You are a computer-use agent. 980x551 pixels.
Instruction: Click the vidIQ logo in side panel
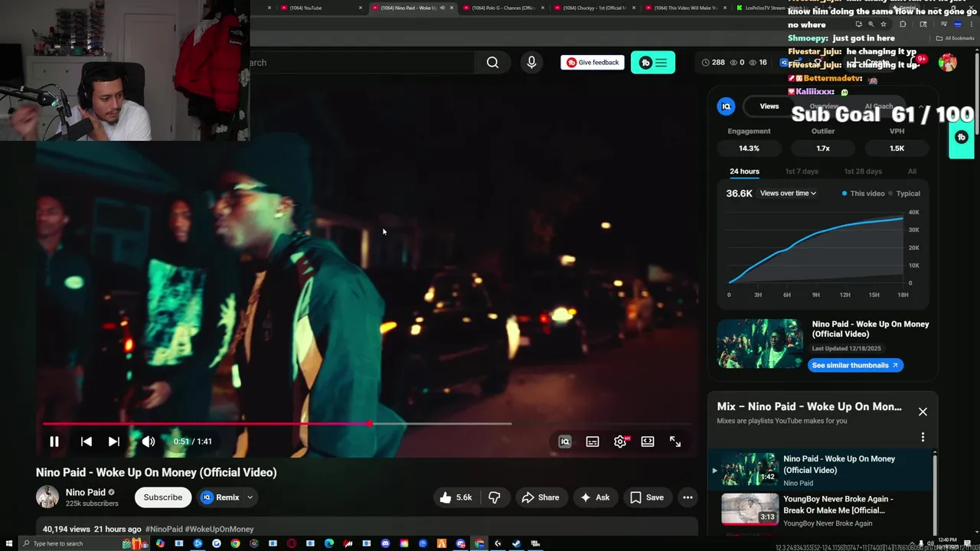(726, 106)
